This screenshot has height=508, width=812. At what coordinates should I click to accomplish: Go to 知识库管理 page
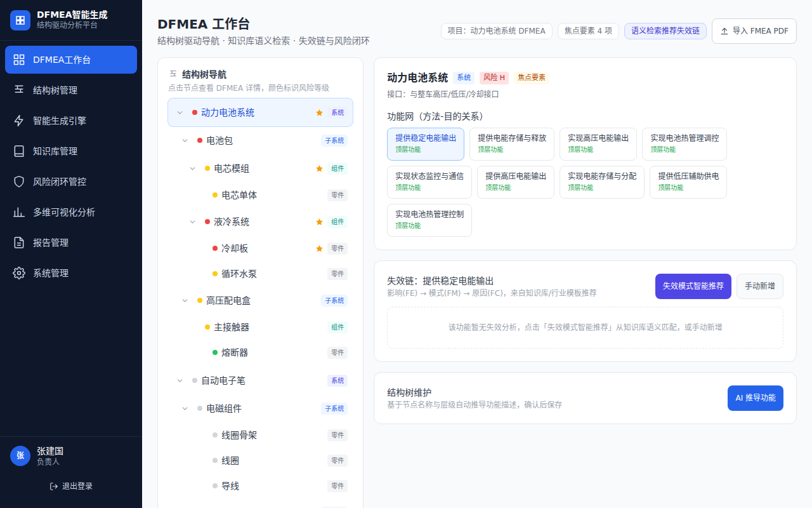[71, 151]
